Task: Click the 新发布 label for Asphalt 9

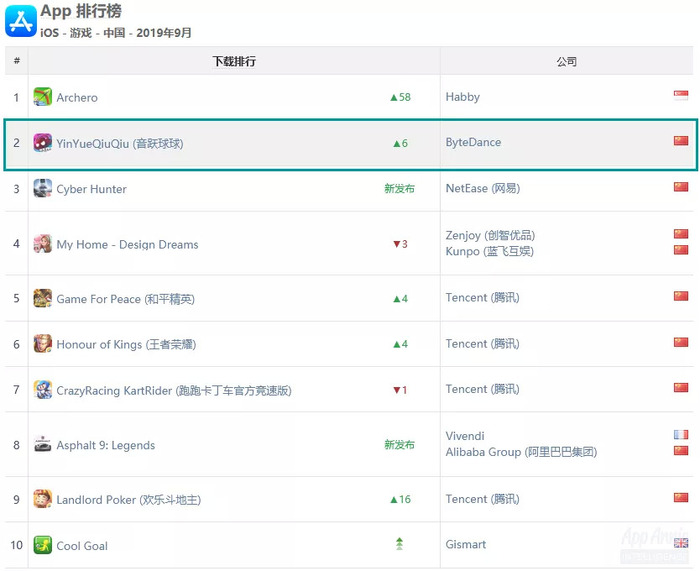Action: [399, 445]
